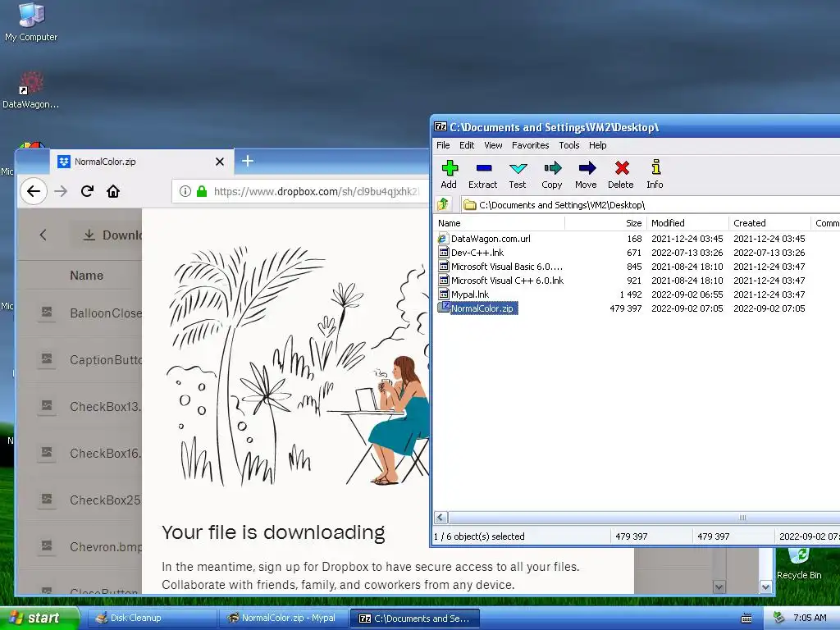Click the Dropbox back chevron
The image size is (840, 630).
click(x=43, y=235)
